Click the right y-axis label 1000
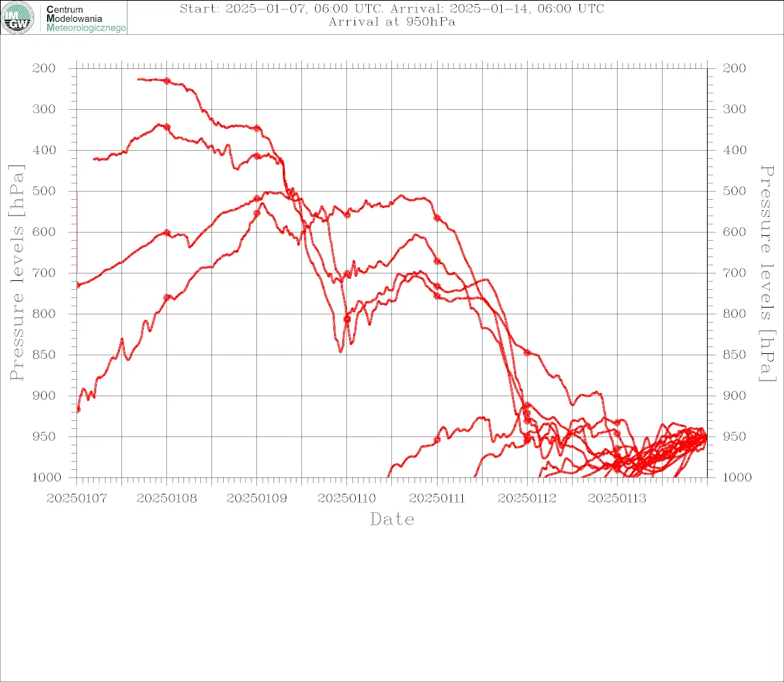Image resolution: width=784 pixels, height=682 pixels. click(737, 477)
